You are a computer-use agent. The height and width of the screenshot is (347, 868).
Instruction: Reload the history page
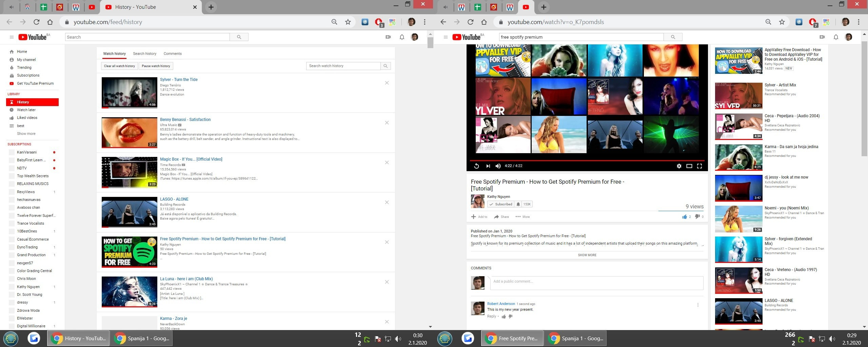click(36, 22)
